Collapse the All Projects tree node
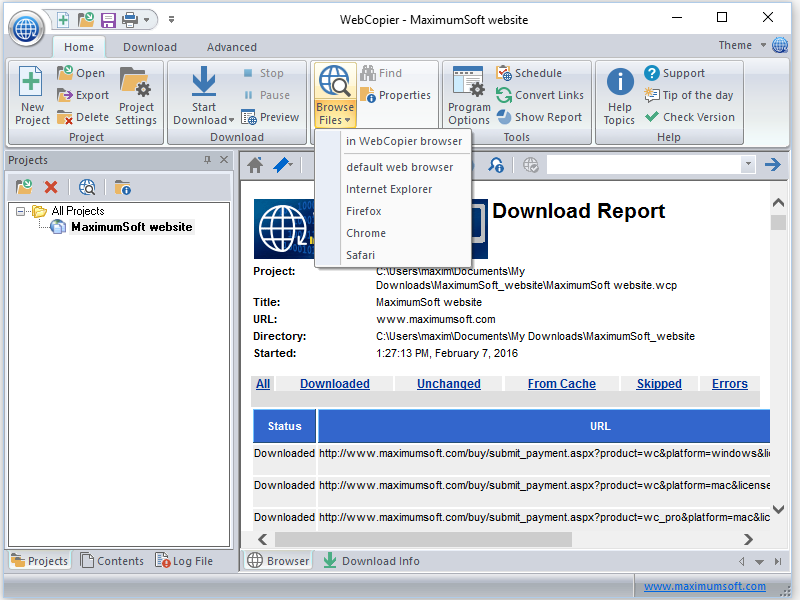The width and height of the screenshot is (800, 600). (x=22, y=211)
